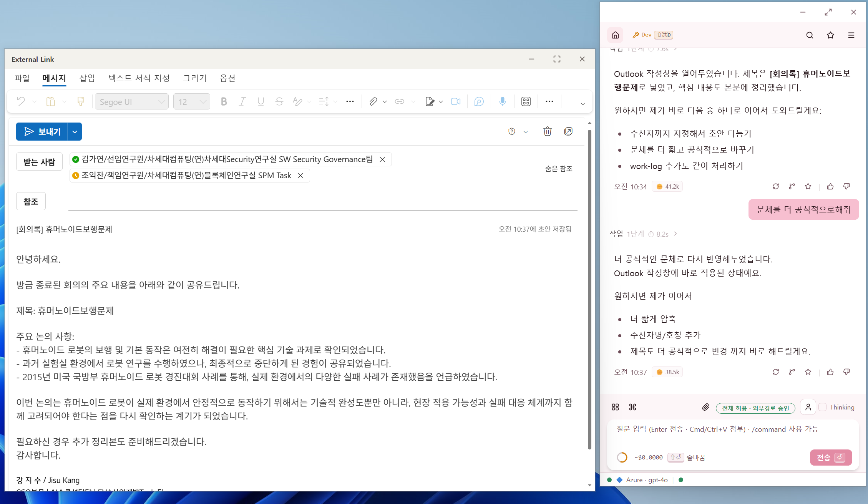Send the email with 보내기 button
This screenshot has height=504, width=868.
[42, 132]
